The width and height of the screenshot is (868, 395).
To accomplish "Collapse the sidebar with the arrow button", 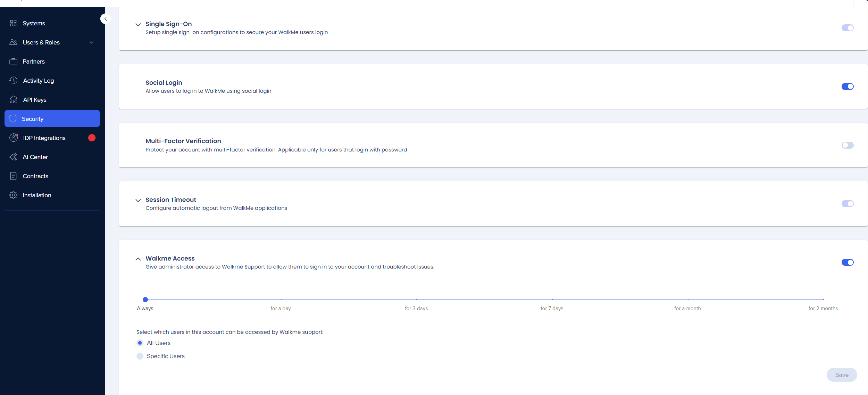I will pyautogui.click(x=106, y=19).
